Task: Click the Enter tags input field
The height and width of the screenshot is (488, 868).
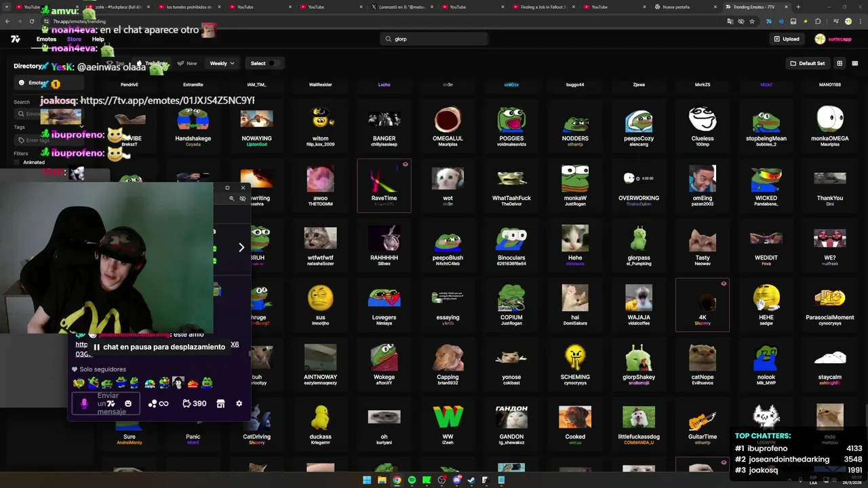Action: 47,140
